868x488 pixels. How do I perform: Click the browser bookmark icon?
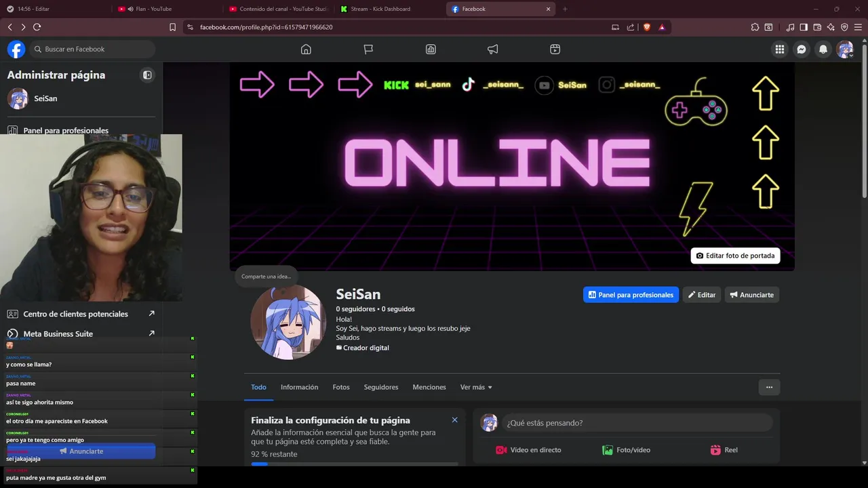click(x=172, y=27)
